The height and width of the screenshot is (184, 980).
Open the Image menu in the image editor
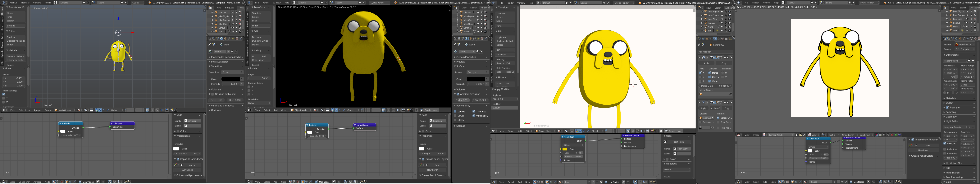(756, 135)
